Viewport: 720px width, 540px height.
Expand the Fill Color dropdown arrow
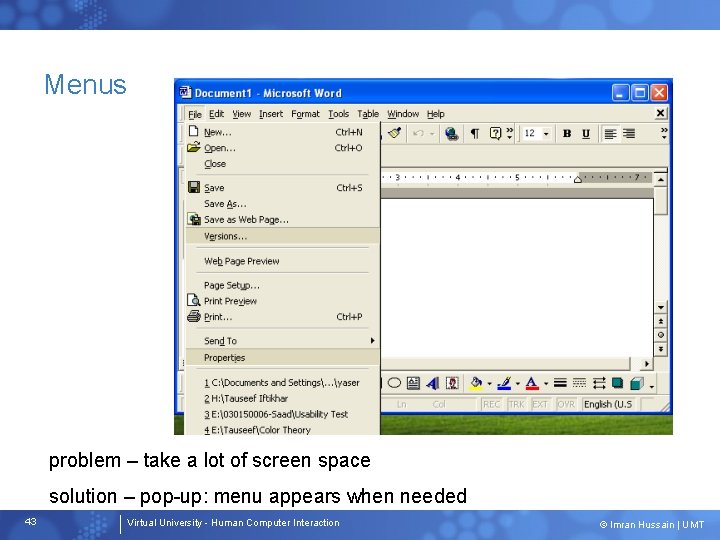489,383
